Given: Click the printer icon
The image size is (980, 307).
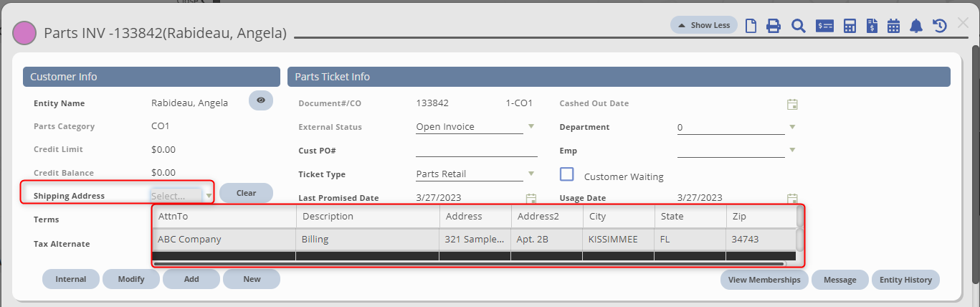Looking at the screenshot, I should (x=774, y=26).
